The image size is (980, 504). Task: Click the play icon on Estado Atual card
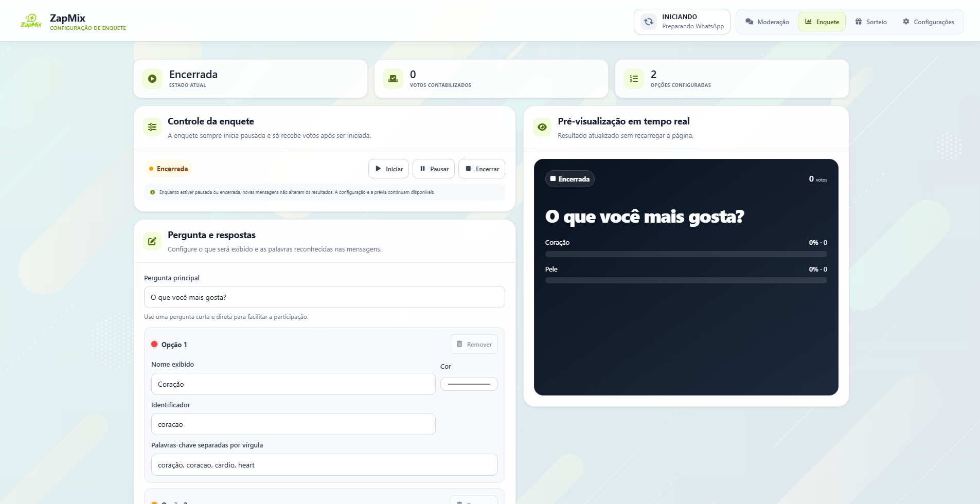point(152,79)
